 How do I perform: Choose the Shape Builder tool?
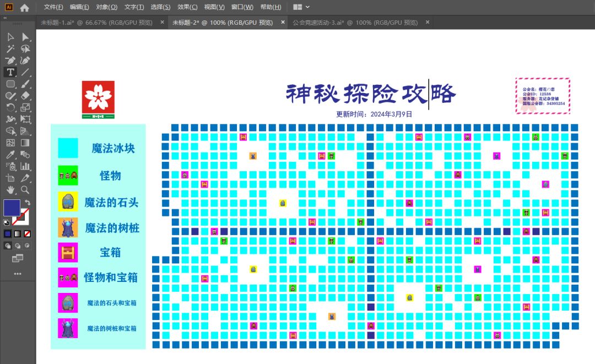(x=10, y=131)
